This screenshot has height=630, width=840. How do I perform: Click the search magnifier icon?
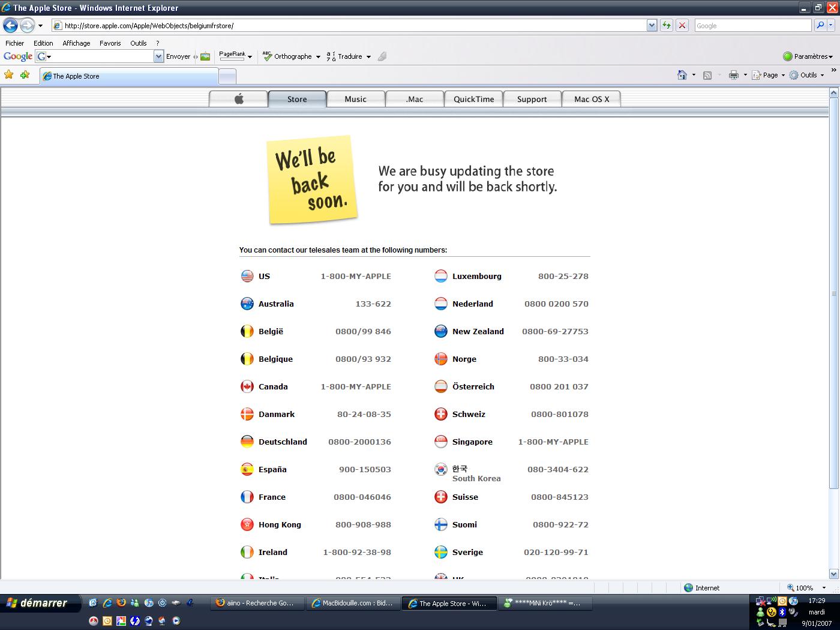pyautogui.click(x=820, y=25)
